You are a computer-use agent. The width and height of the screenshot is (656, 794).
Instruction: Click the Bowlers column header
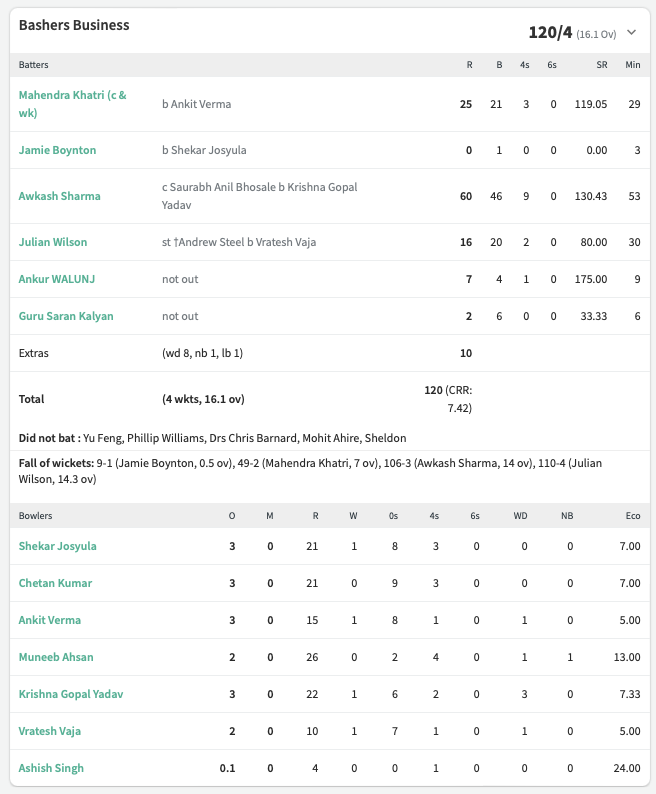click(35, 515)
